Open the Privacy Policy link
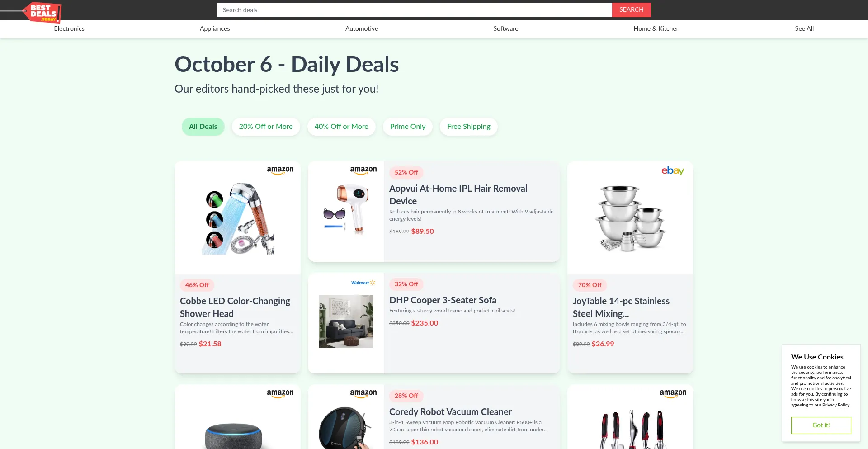Screen dimensions: 868x449 (836, 405)
